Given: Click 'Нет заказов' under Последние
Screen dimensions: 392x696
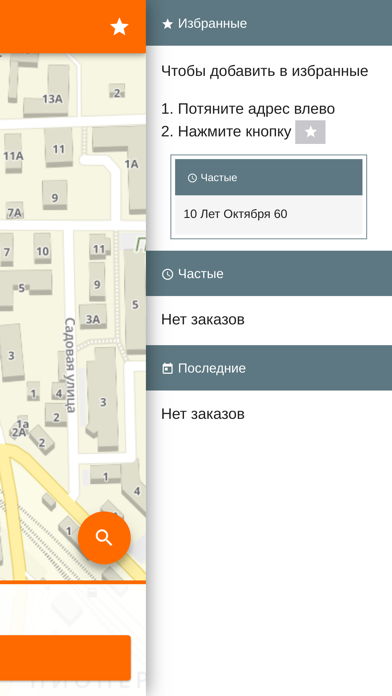Looking at the screenshot, I should click(203, 414).
